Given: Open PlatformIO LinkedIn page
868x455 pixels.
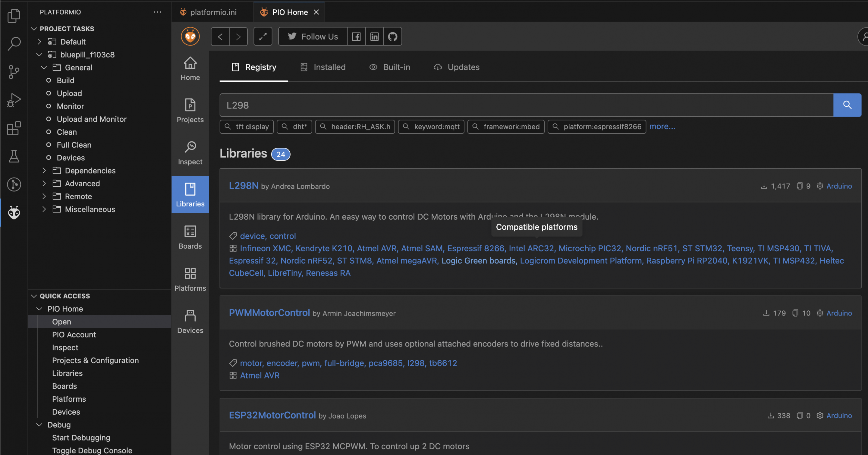Looking at the screenshot, I should (374, 36).
